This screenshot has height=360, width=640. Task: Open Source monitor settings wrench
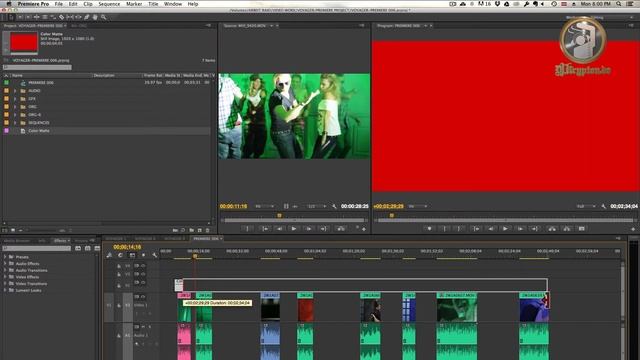point(334,207)
